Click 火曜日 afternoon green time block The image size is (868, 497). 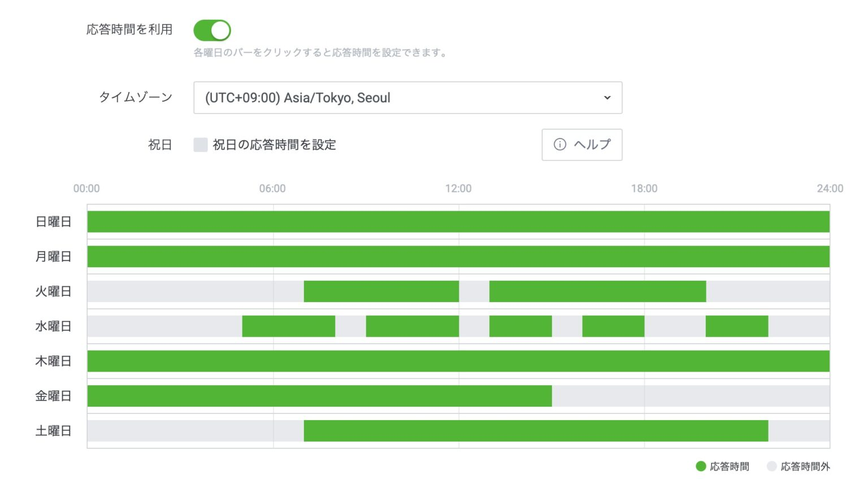point(597,291)
